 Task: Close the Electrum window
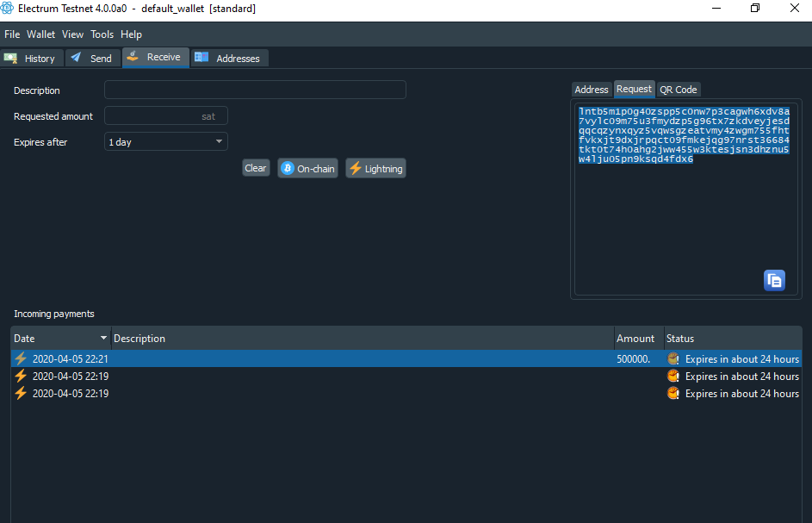click(795, 9)
